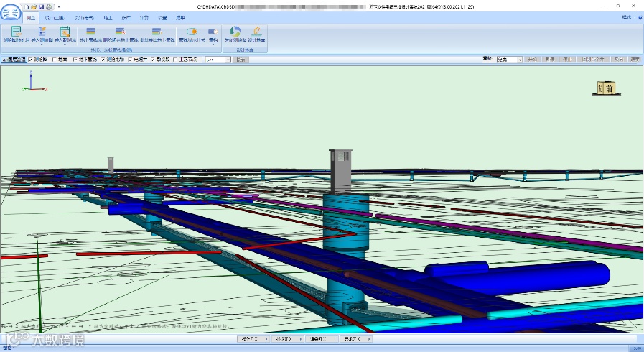Image resolution: width=644 pixels, height=352 pixels.
Task: Click the underground pipeline table layered icon
Action: tap(90, 32)
